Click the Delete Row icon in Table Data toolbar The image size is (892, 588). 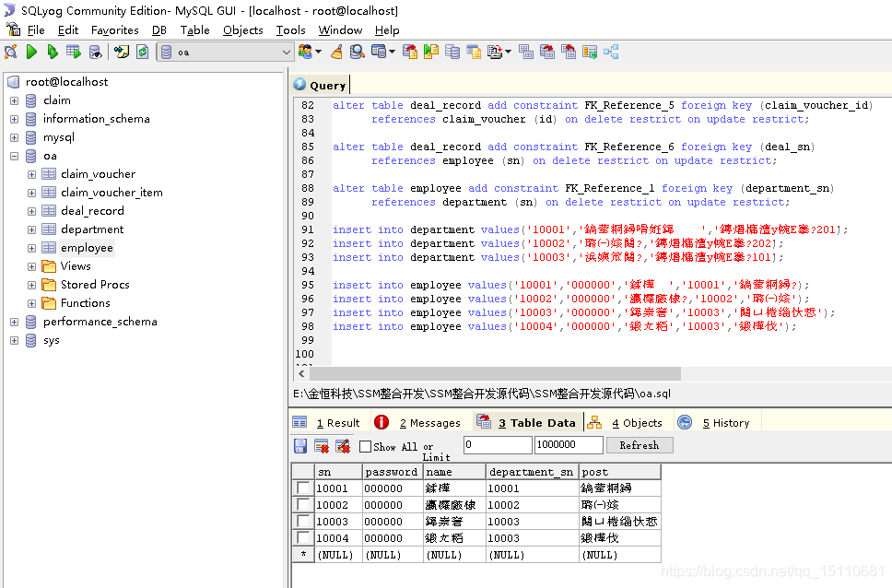point(320,445)
